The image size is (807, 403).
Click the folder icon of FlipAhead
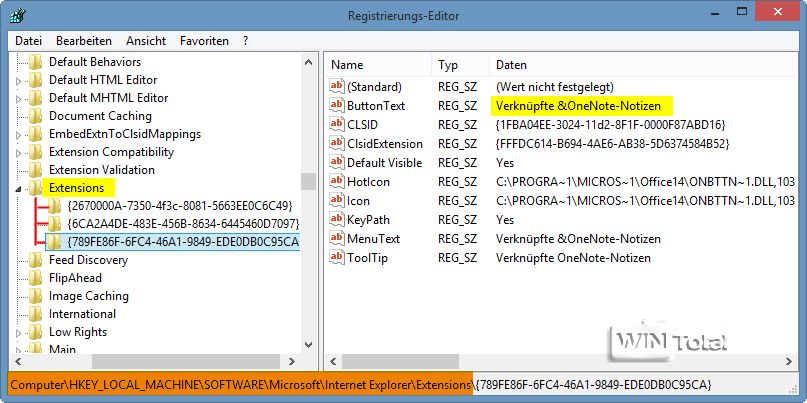pos(36,278)
